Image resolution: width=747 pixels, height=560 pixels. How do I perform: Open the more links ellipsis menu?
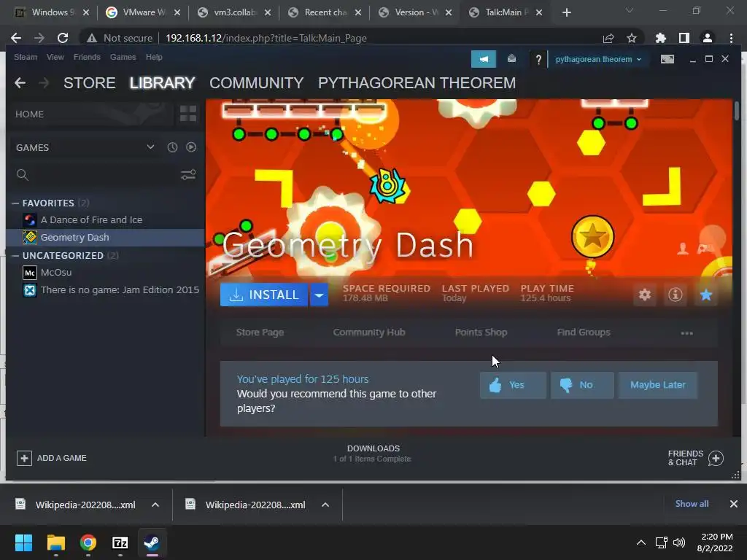tap(686, 332)
